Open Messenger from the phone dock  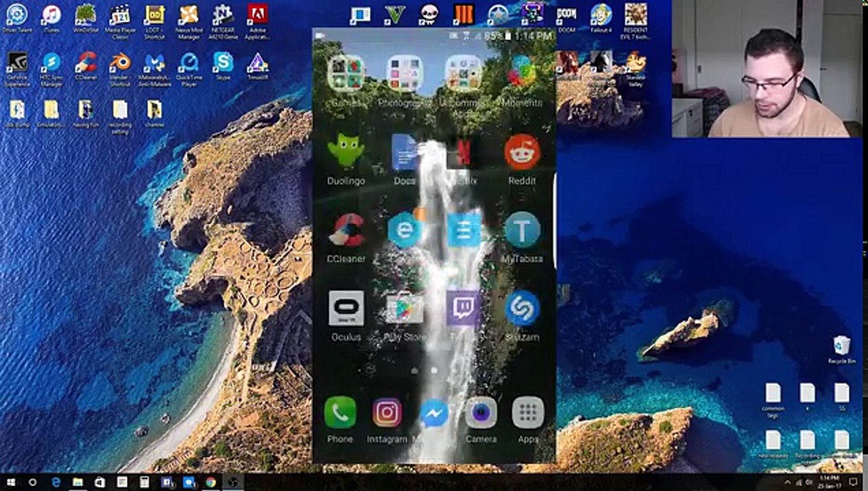tap(434, 413)
